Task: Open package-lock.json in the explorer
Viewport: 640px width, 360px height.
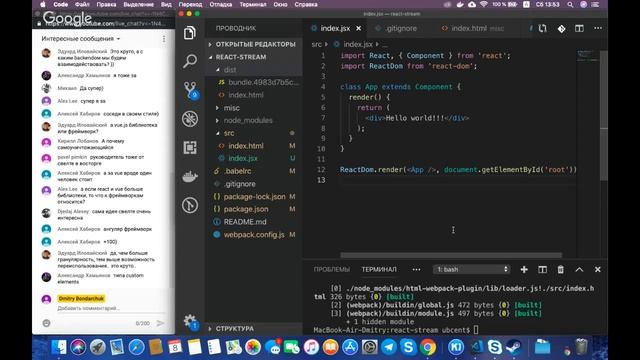Action: 255,196
